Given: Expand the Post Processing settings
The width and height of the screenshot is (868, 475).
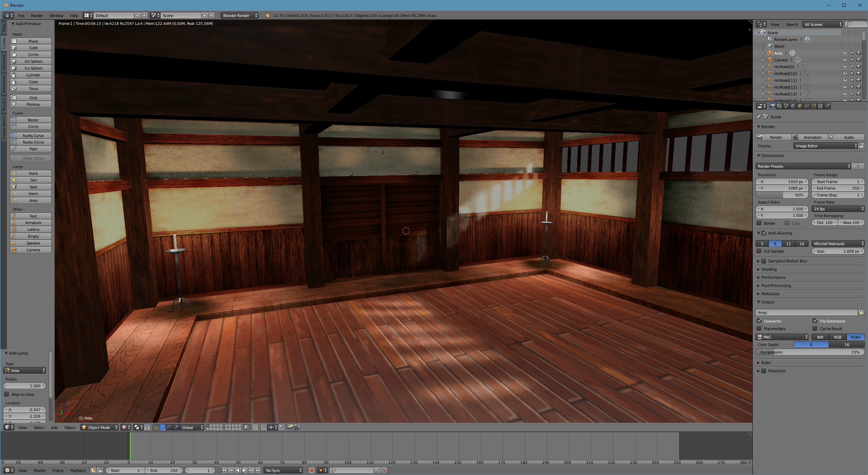Looking at the screenshot, I should 775,285.
